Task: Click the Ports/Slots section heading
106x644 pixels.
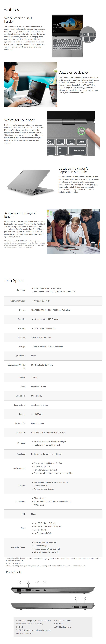Action: [14, 572]
